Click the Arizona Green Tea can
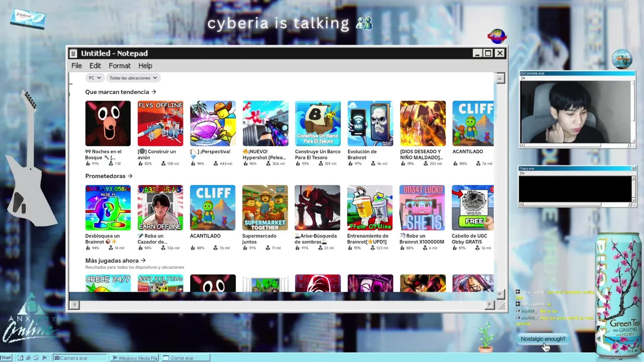Image resolution: width=644 pixels, height=362 pixels. (618, 294)
